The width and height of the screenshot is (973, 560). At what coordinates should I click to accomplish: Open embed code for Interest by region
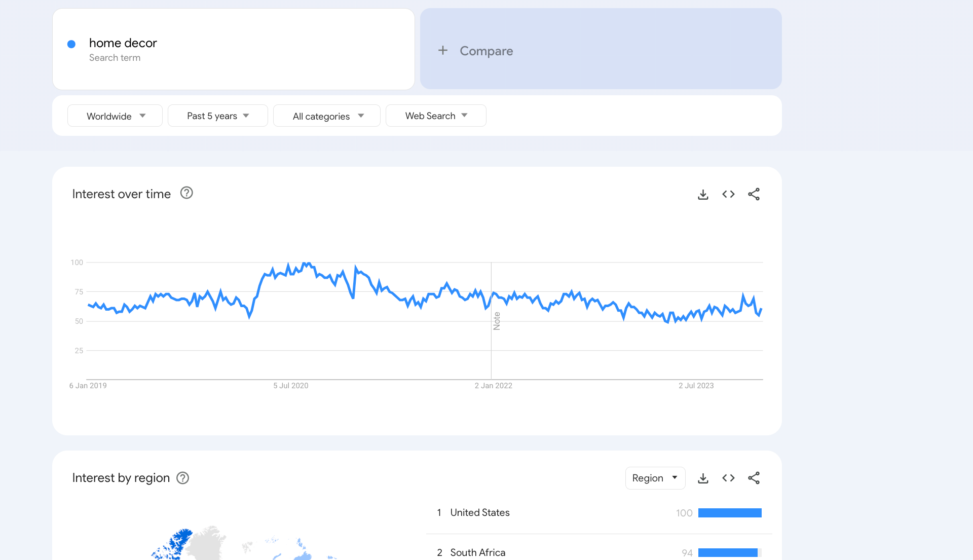(728, 478)
